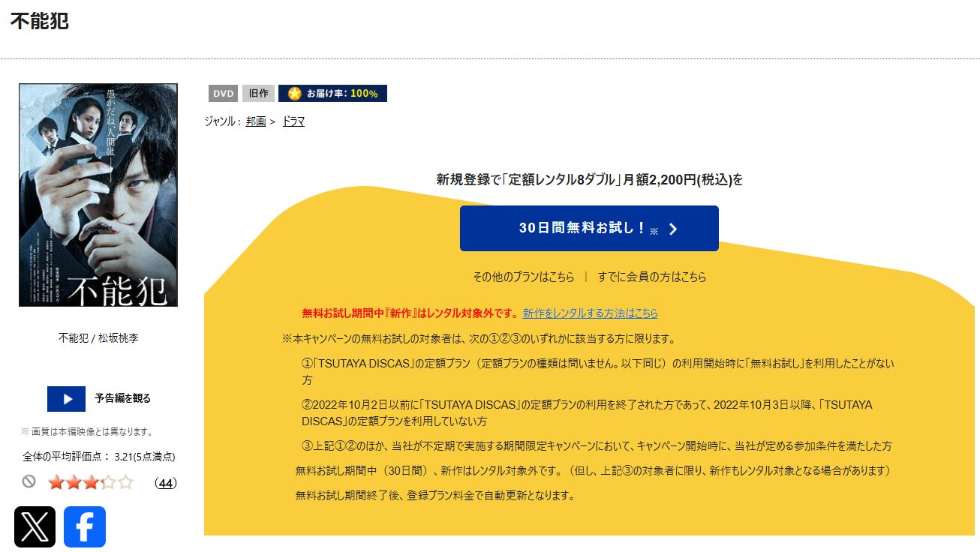This screenshot has width=980, height=552.
Task: Click the 不能犯 movie poster thumbnail
Action: pos(98,195)
